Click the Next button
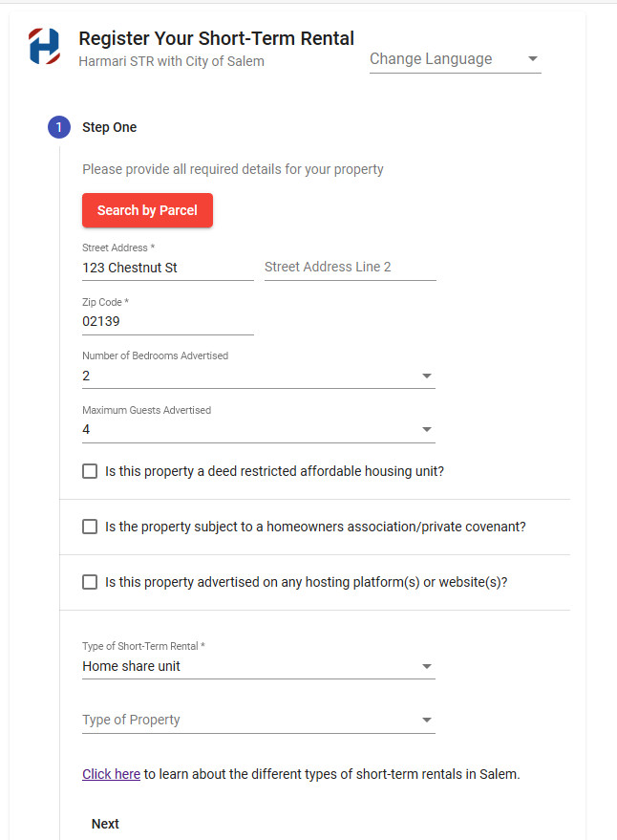Image resolution: width=617 pixels, height=840 pixels. pyautogui.click(x=105, y=824)
